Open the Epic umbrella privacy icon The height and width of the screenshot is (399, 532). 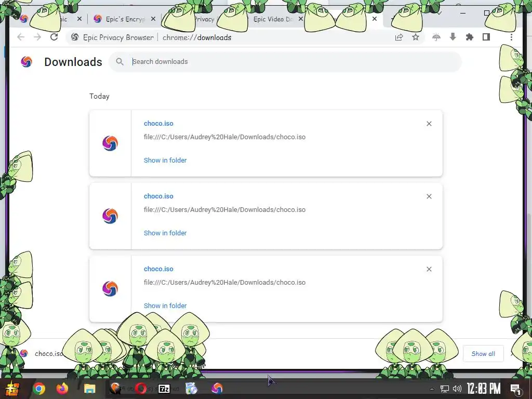[436, 37]
